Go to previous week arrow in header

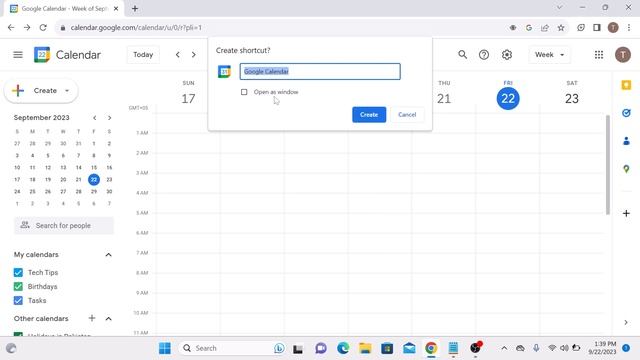[x=178, y=55]
